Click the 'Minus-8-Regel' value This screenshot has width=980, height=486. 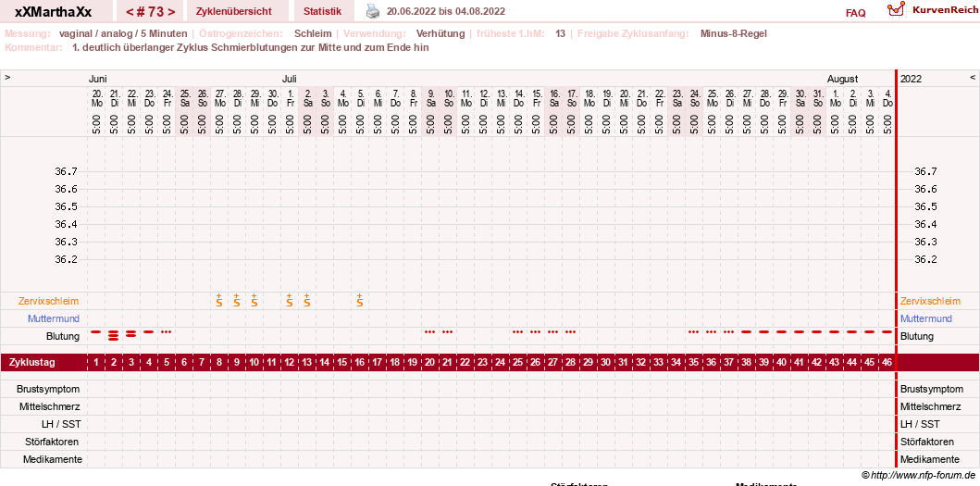click(x=734, y=33)
